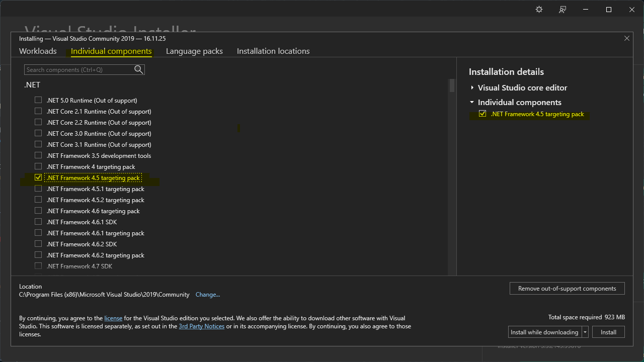Open the license link

(x=113, y=318)
